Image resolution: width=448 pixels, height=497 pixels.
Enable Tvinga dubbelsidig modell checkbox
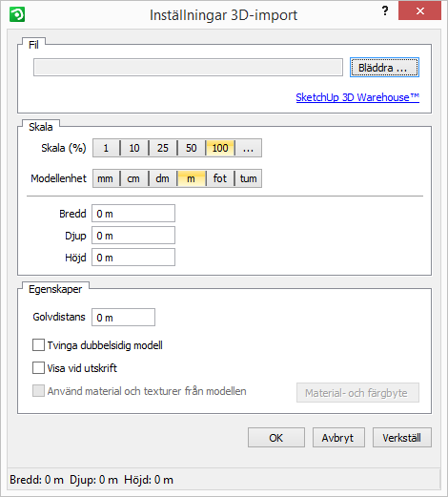tap(38, 345)
